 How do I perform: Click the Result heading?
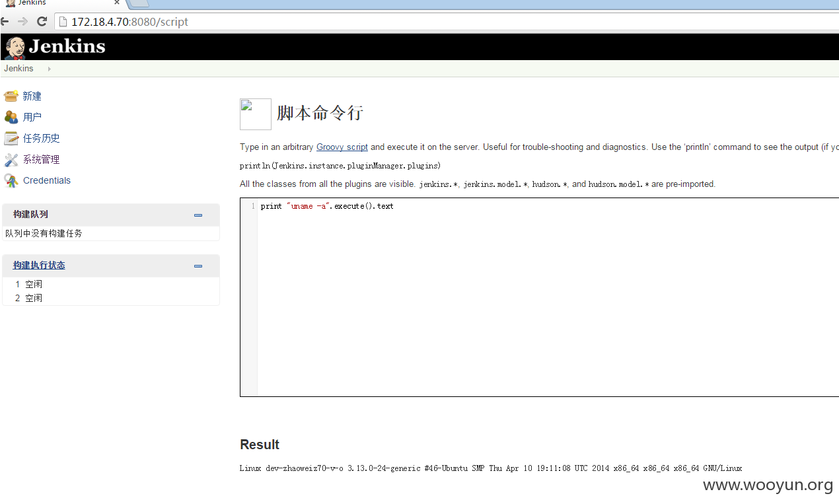(260, 445)
